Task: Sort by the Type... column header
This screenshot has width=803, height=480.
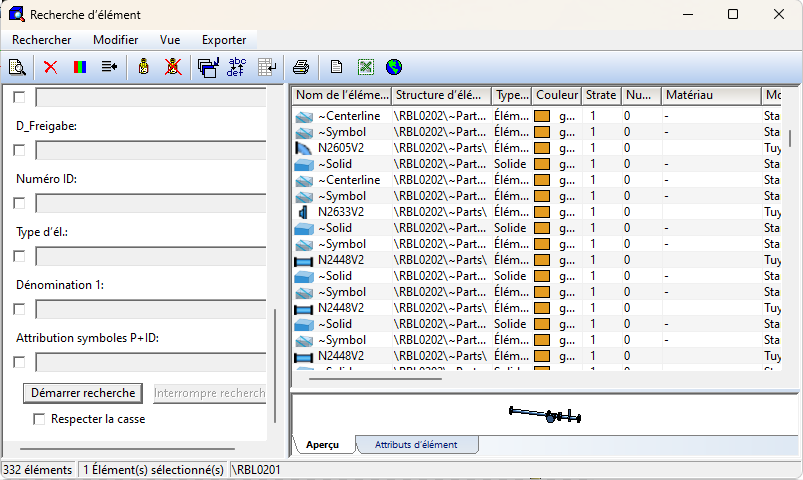Action: click(512, 95)
